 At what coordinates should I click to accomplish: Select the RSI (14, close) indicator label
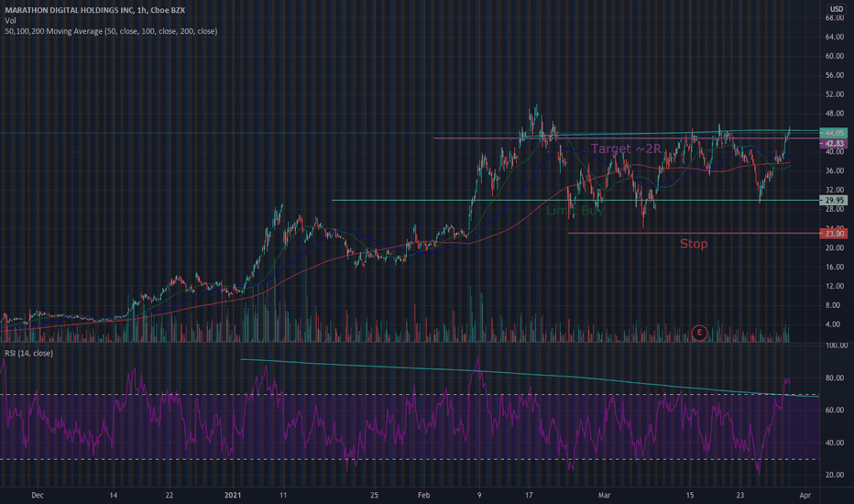click(x=29, y=354)
